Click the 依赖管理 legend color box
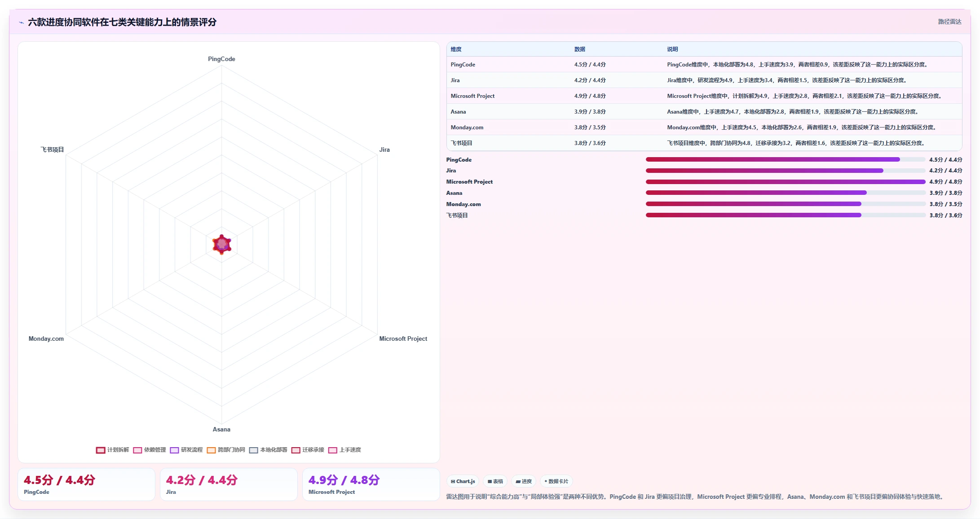 [x=137, y=450]
